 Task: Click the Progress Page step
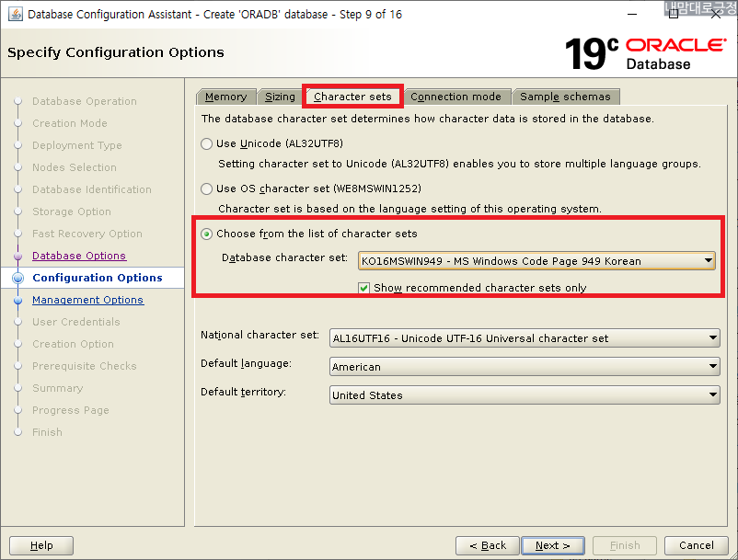pos(71,410)
